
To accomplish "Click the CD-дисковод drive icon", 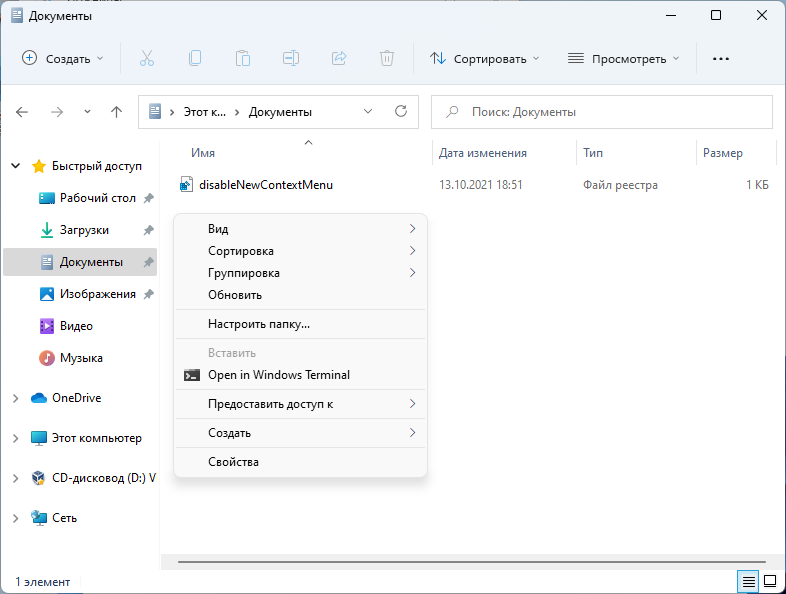I will coord(39,478).
